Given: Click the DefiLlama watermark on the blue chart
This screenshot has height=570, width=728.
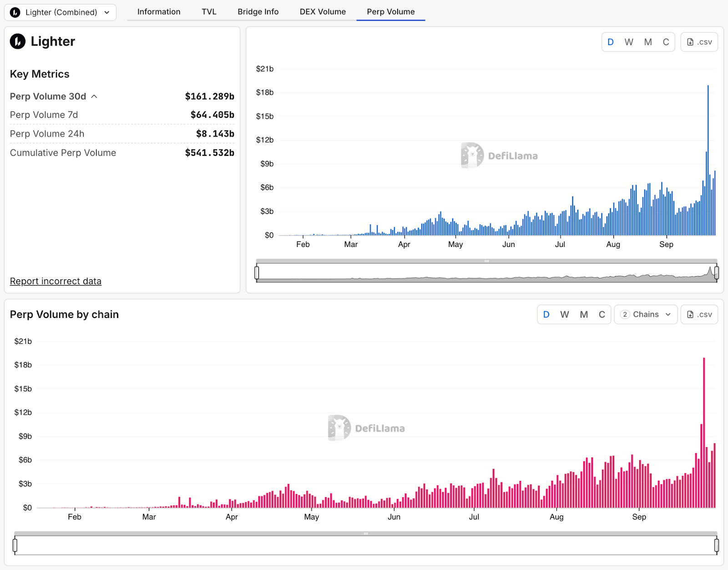Looking at the screenshot, I should [x=499, y=156].
